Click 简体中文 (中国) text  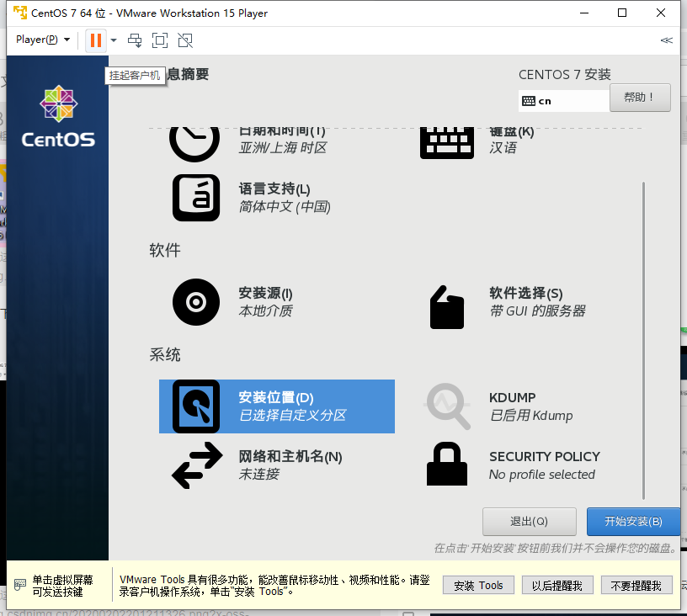(285, 206)
